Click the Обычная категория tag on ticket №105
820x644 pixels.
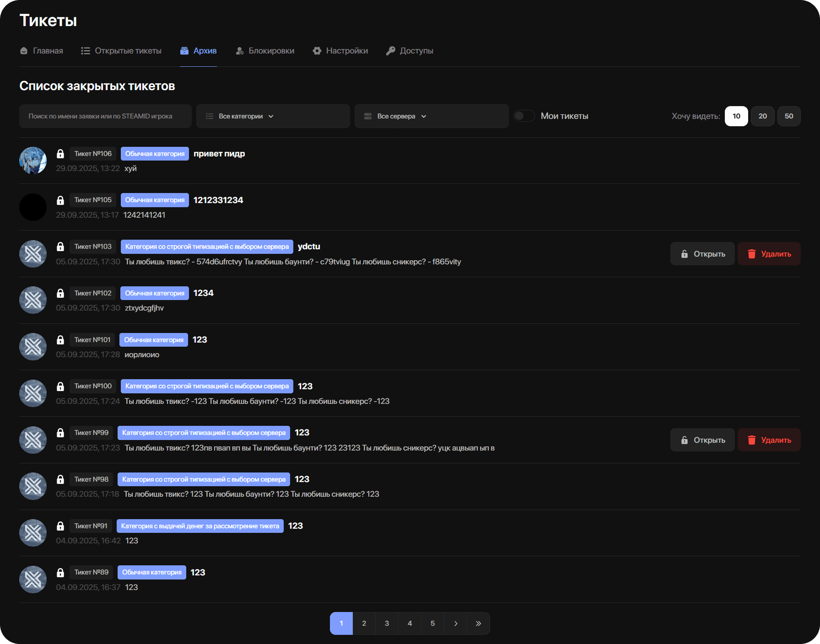coord(155,200)
